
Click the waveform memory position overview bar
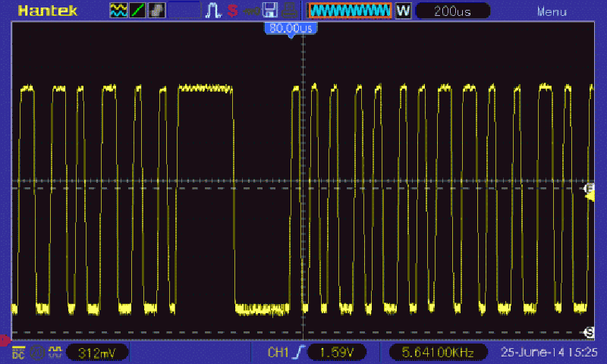click(x=350, y=11)
